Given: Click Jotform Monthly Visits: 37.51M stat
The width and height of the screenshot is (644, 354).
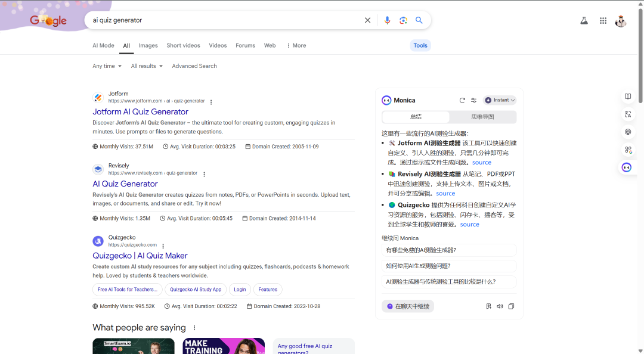Looking at the screenshot, I should tap(123, 147).
